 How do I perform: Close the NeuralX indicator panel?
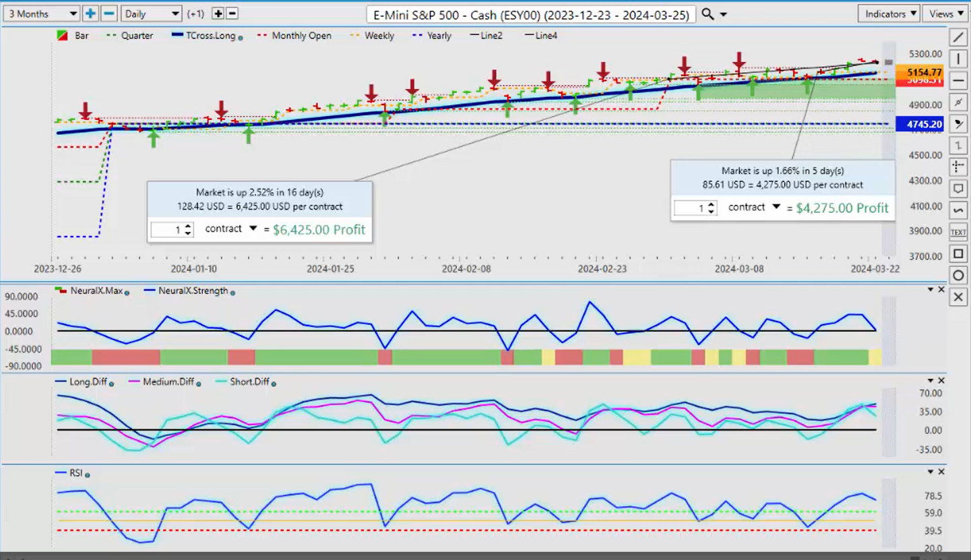coord(942,290)
